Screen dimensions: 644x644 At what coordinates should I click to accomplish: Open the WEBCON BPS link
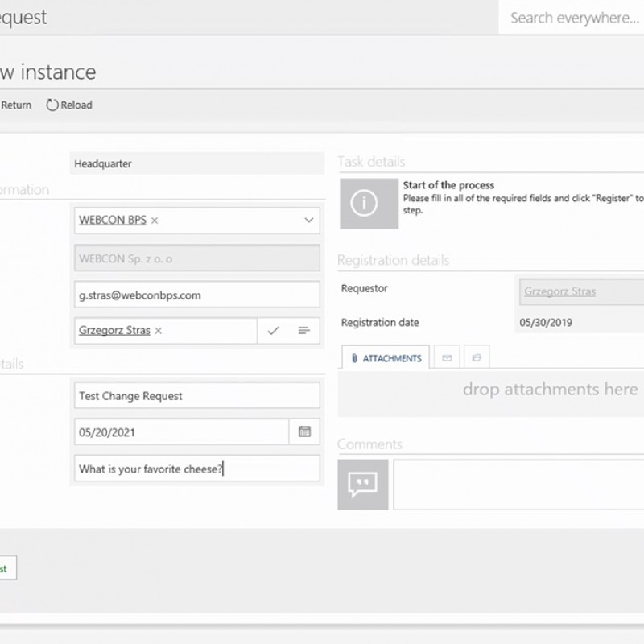pos(112,220)
